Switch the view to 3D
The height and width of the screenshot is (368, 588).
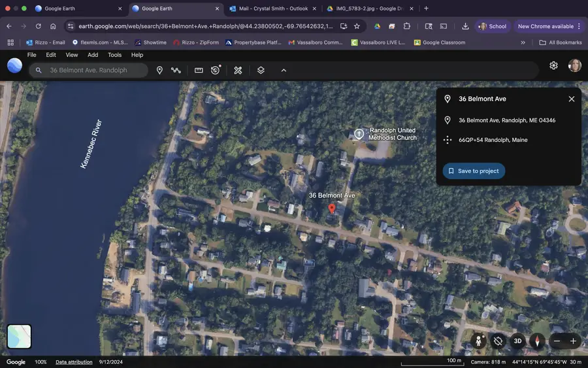[517, 341]
